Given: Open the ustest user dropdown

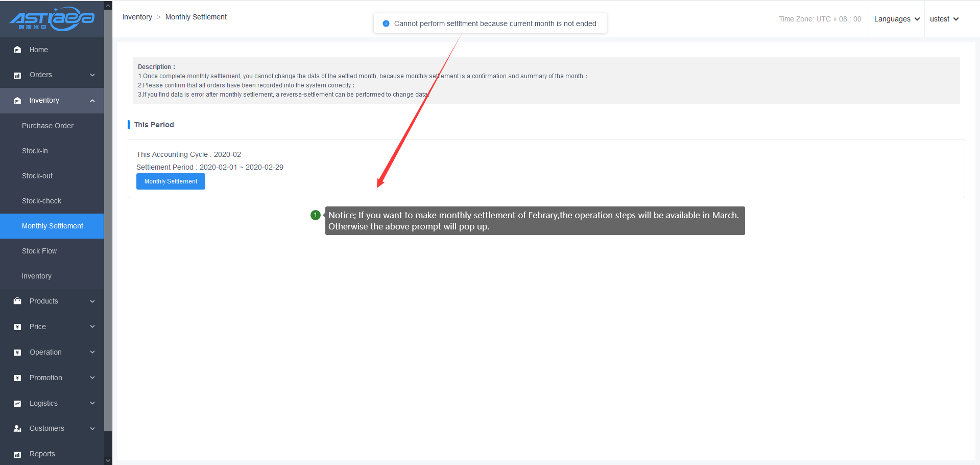Looking at the screenshot, I should tap(944, 19).
